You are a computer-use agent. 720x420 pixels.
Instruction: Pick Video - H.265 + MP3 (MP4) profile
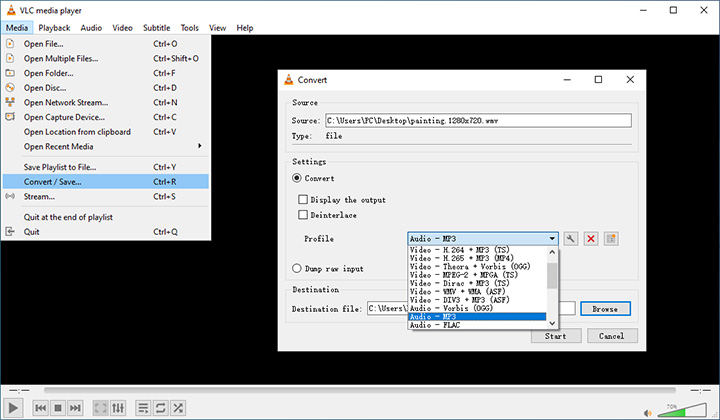coord(476,260)
